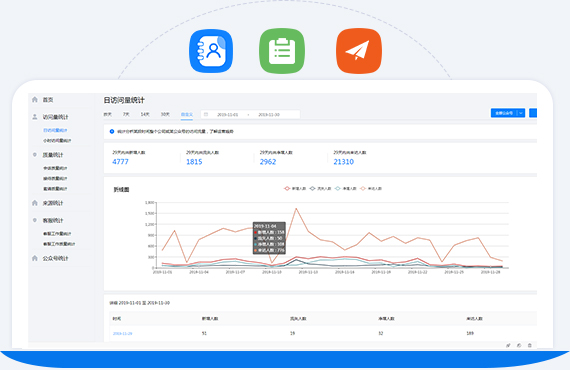Switch to the 7天 time-range tab

[x=126, y=114]
